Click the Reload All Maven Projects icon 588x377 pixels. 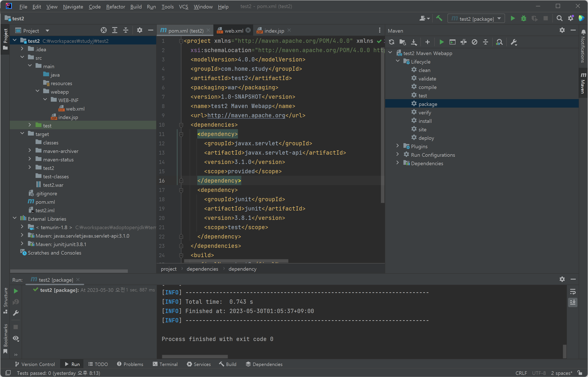click(x=391, y=42)
